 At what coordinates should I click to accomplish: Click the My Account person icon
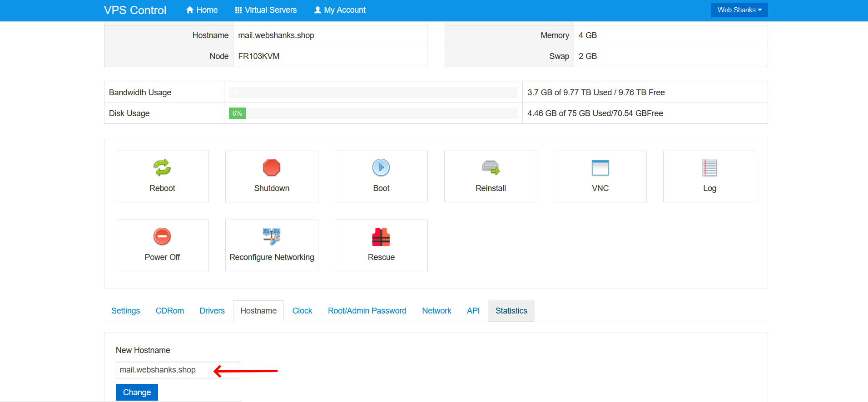pos(318,10)
